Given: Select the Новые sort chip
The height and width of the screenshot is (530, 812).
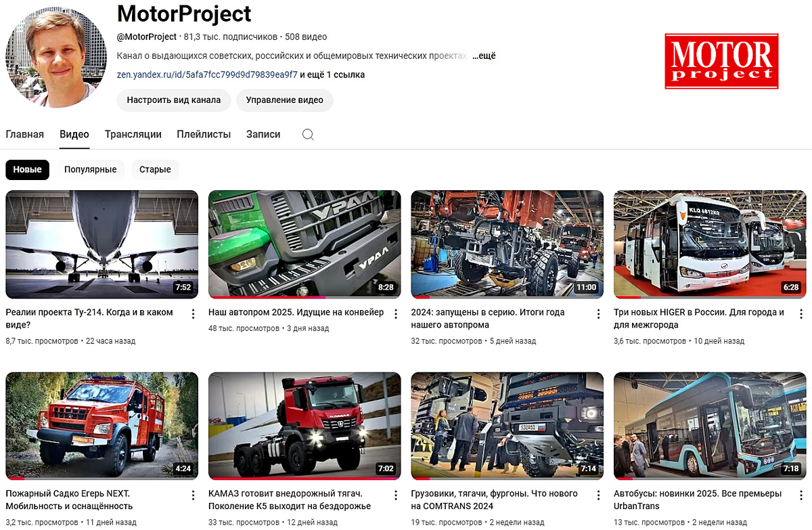Looking at the screenshot, I should [28, 169].
